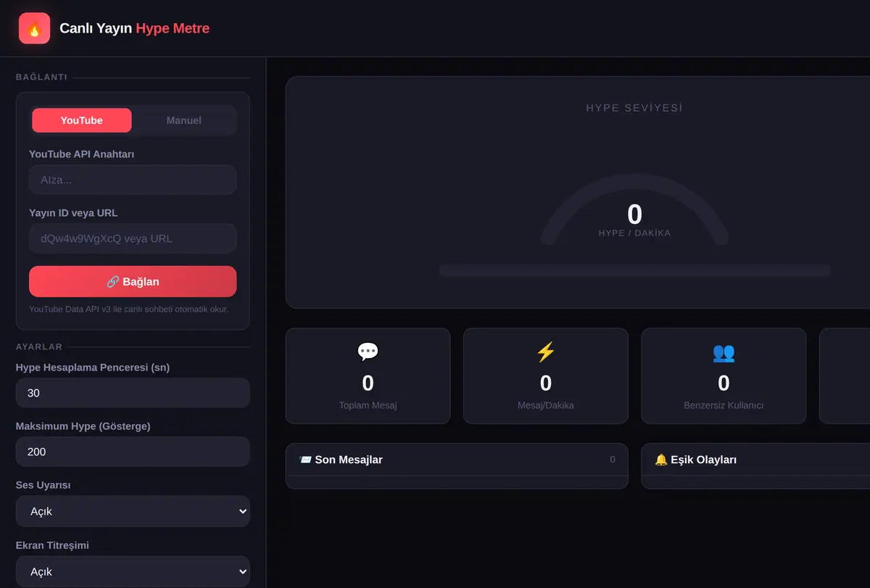Open the Ses Uyarısı dropdown
The height and width of the screenshot is (588, 870).
click(133, 511)
